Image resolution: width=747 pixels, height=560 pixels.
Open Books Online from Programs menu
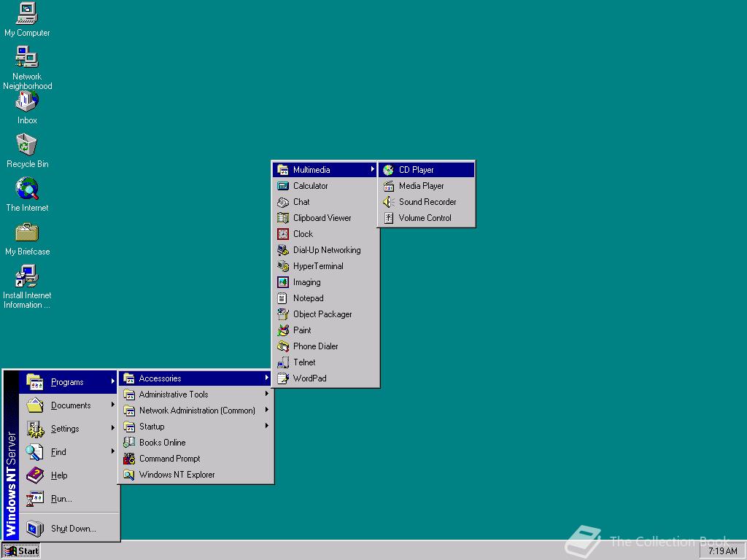tap(196, 443)
